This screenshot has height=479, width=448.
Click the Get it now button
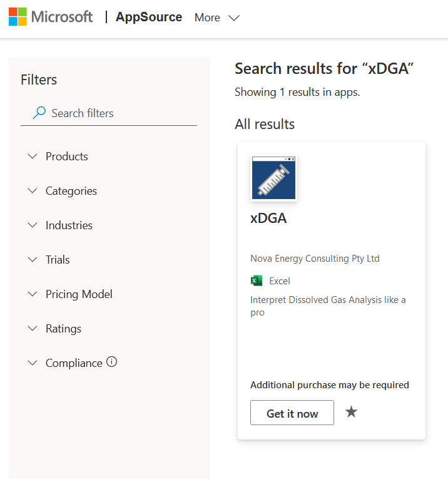tap(292, 413)
